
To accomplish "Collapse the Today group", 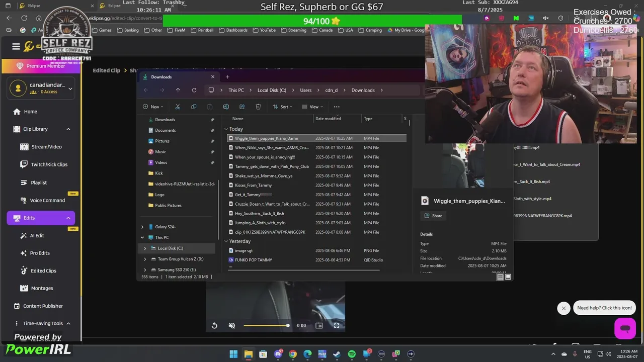I will 226,129.
